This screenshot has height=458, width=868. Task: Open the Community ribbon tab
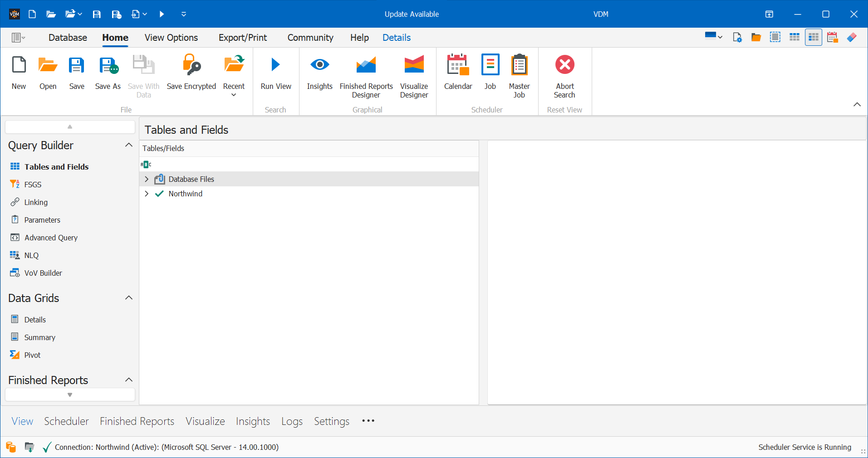pos(310,38)
